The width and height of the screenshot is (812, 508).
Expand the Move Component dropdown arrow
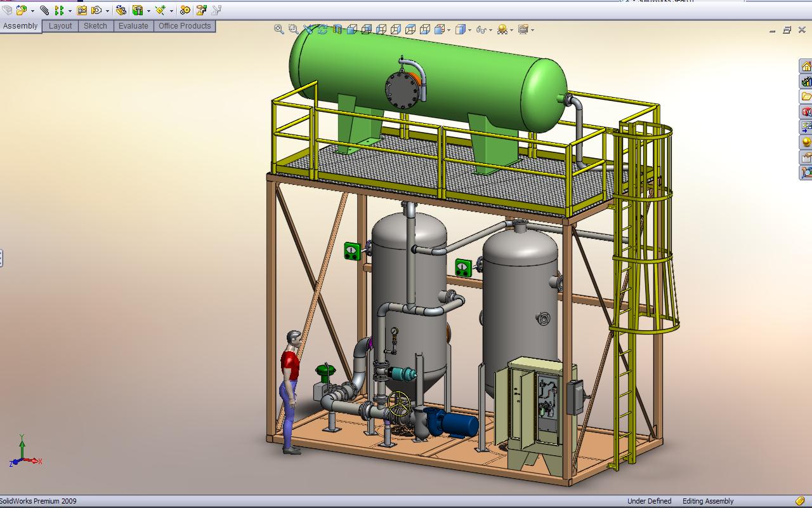pos(107,11)
